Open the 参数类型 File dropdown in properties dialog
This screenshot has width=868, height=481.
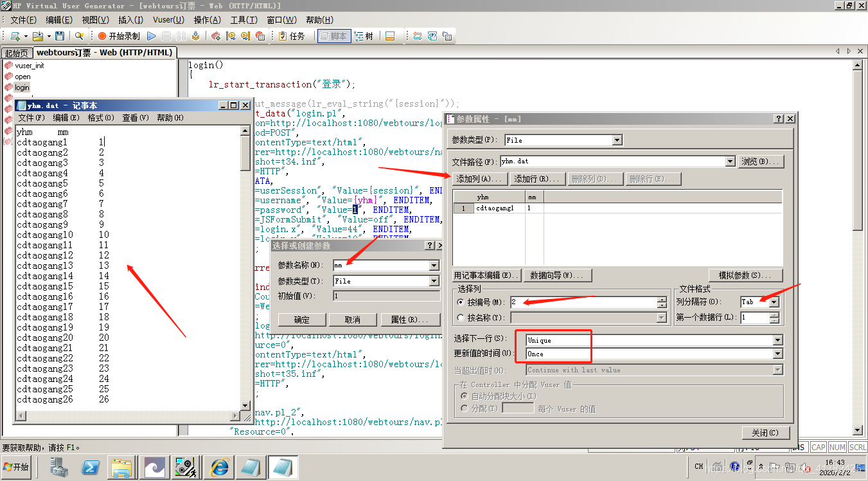tap(617, 140)
